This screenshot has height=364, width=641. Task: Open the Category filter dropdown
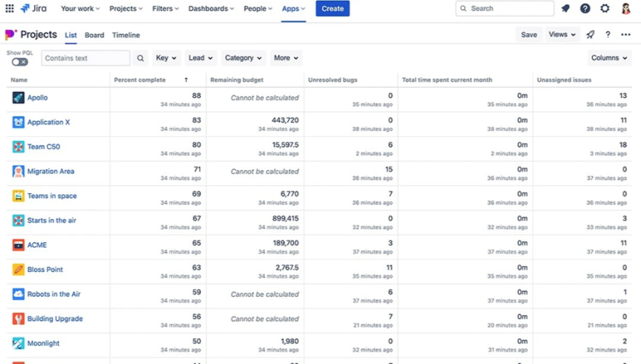[x=243, y=58]
